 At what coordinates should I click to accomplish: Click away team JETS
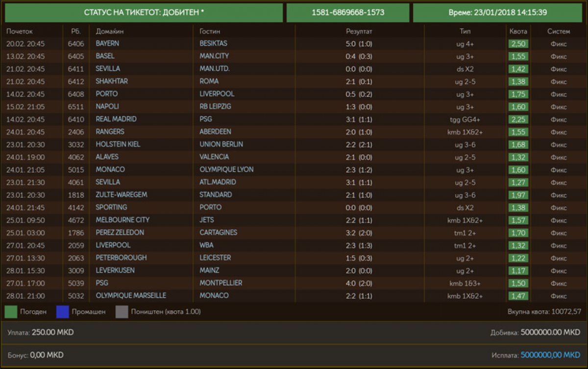[x=207, y=220]
